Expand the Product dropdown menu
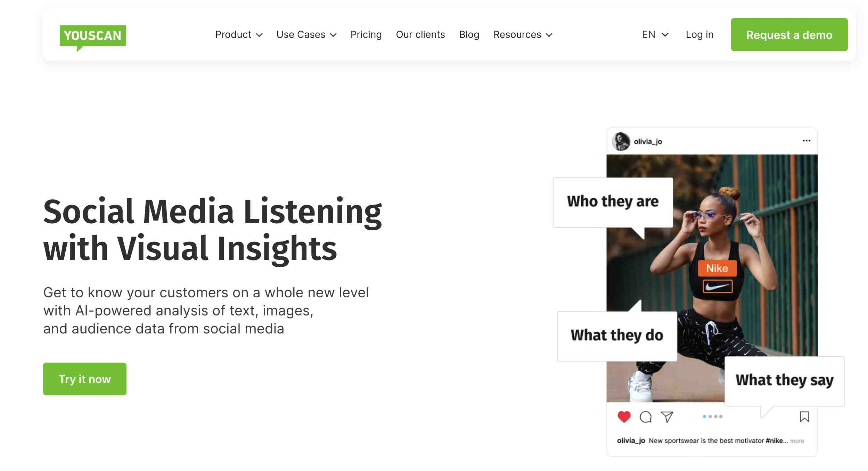Image resolution: width=868 pixels, height=471 pixels. (239, 35)
